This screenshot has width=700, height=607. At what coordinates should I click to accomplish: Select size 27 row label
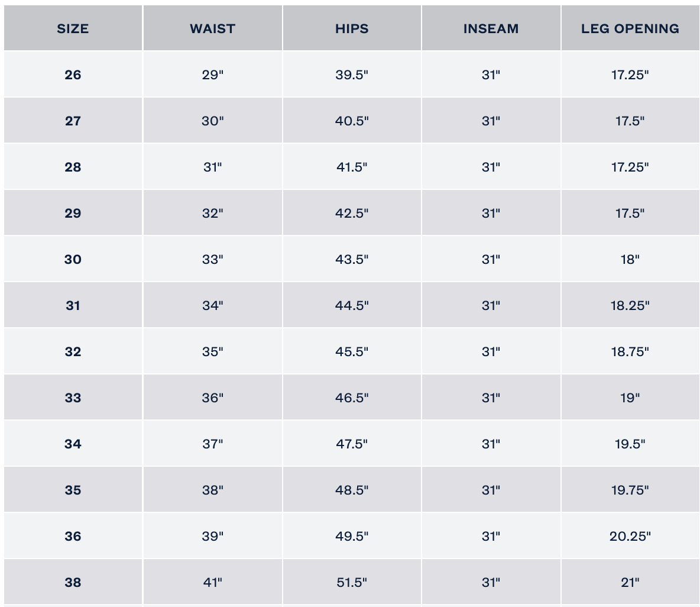73,121
